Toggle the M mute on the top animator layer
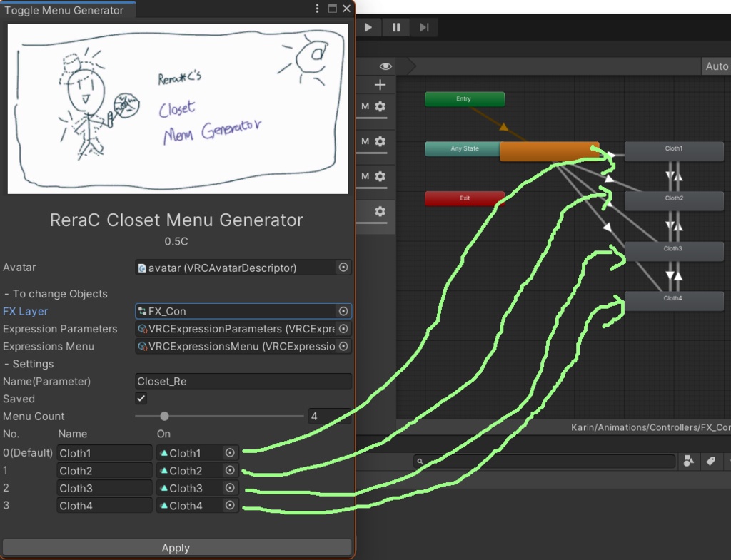This screenshot has width=731, height=560. tap(365, 107)
